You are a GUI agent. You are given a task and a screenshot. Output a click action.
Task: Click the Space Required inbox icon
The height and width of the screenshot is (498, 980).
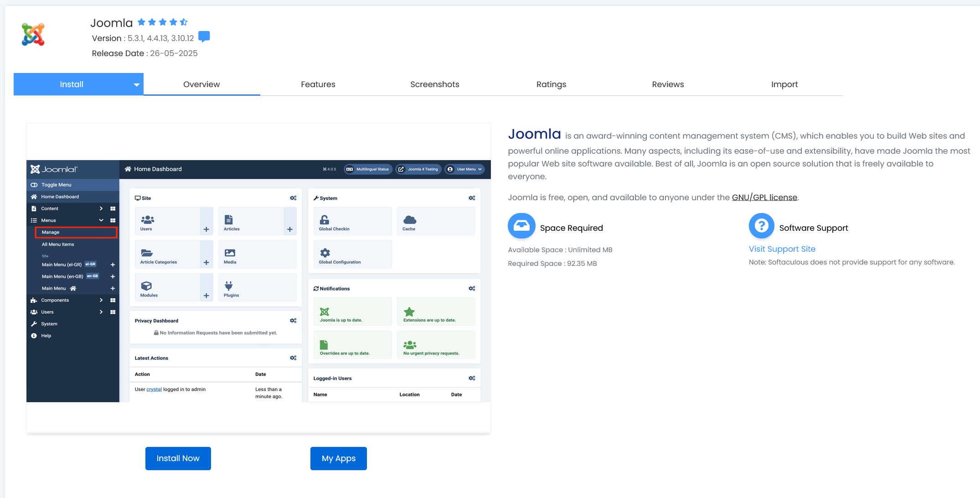[x=521, y=226]
